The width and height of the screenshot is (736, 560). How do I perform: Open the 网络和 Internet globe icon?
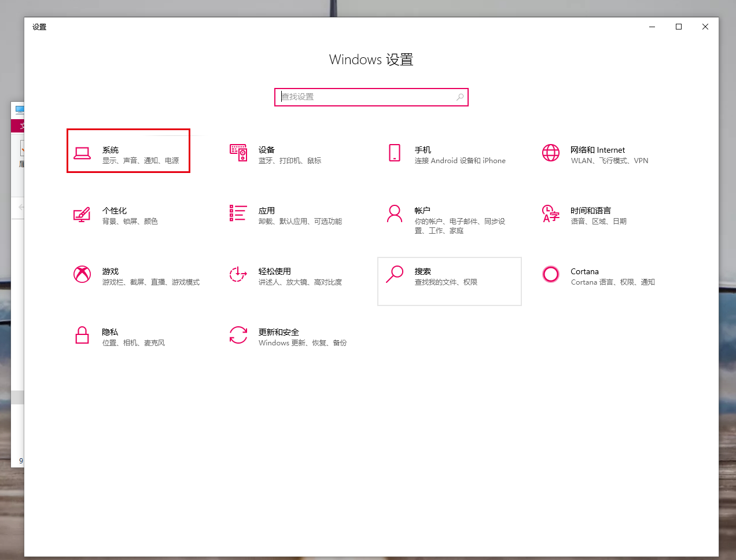coord(551,153)
